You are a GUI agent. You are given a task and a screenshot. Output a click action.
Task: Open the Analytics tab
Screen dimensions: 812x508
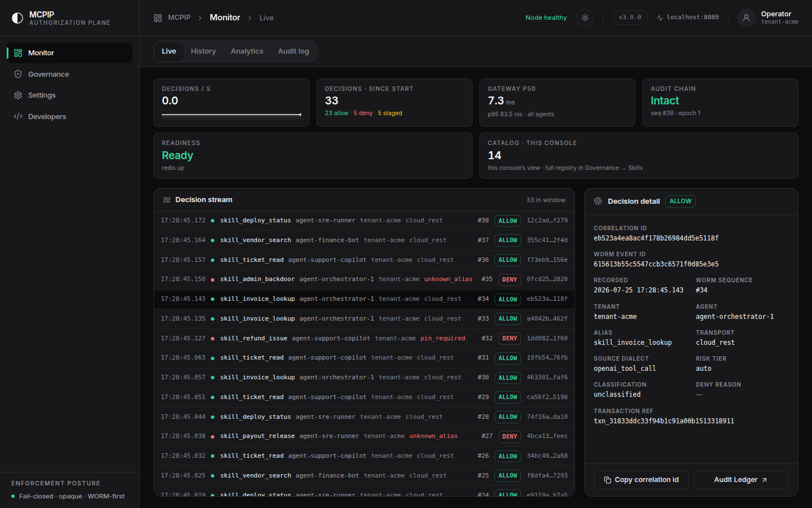247,51
